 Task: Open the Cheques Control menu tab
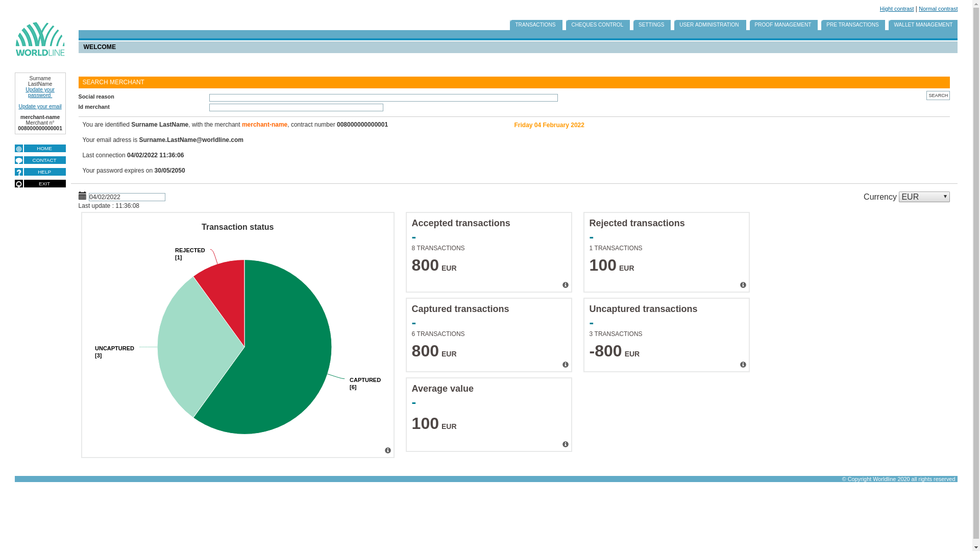pyautogui.click(x=597, y=25)
